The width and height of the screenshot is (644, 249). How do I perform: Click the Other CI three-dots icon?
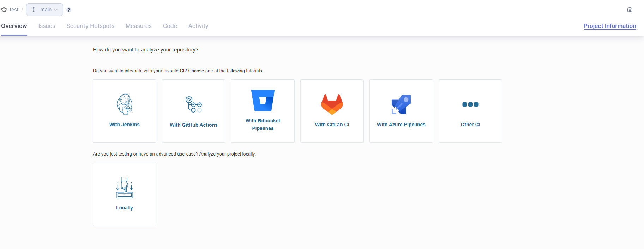pos(470,104)
